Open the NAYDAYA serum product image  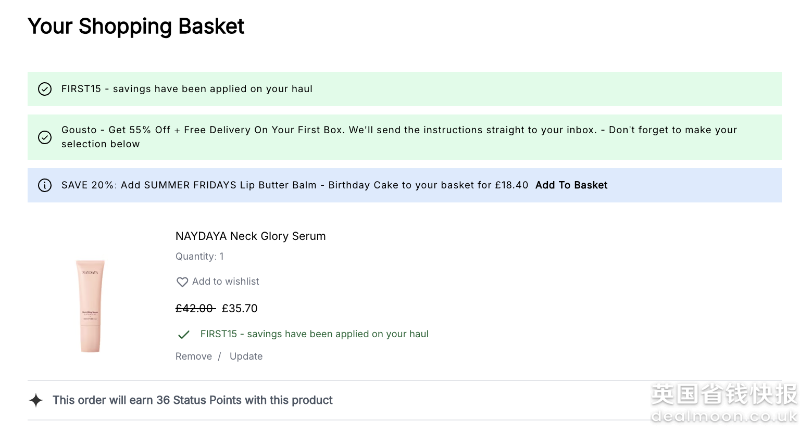pyautogui.click(x=91, y=304)
